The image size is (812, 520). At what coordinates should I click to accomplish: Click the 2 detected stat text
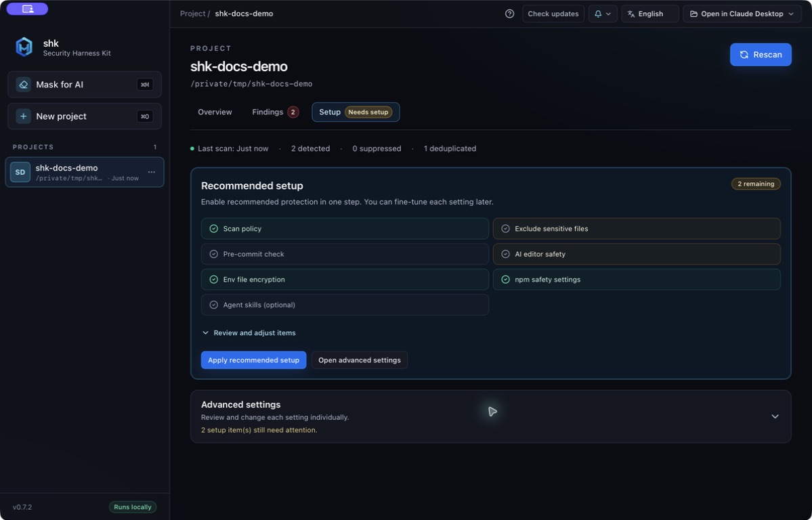pos(310,149)
